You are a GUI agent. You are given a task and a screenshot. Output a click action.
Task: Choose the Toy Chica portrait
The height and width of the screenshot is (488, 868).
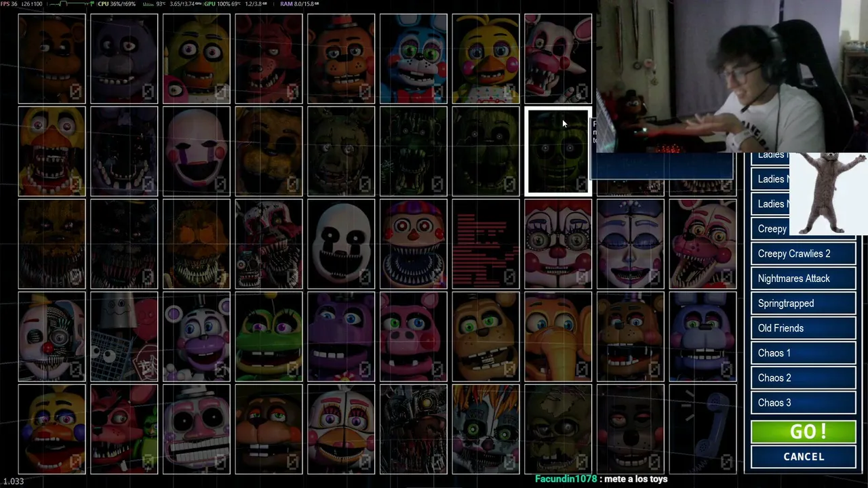pyautogui.click(x=486, y=58)
